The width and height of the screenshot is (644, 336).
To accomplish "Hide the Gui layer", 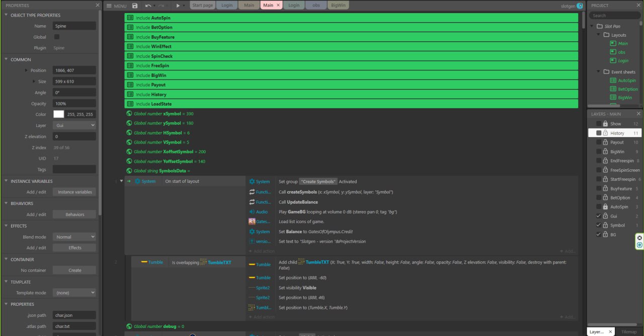I will [599, 216].
